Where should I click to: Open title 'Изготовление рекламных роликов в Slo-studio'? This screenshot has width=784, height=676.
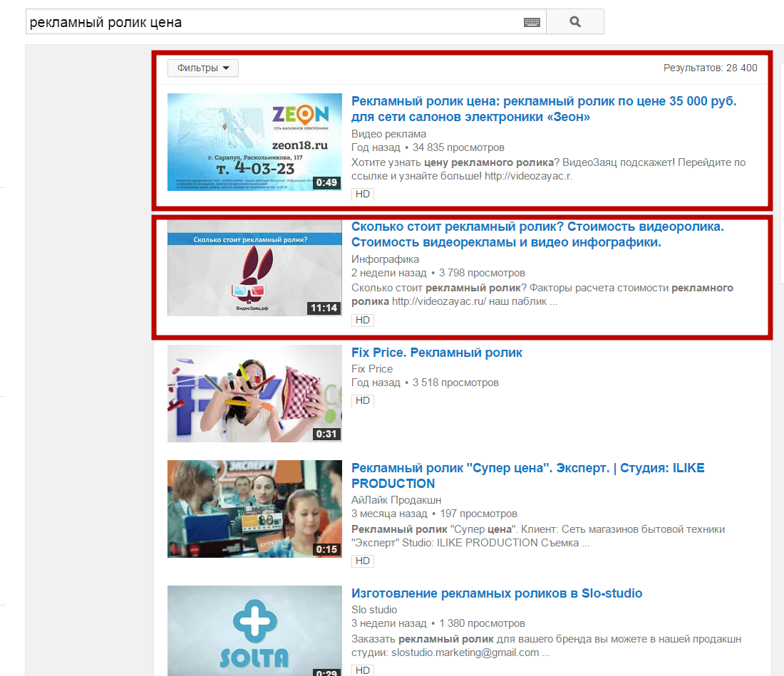(497, 593)
